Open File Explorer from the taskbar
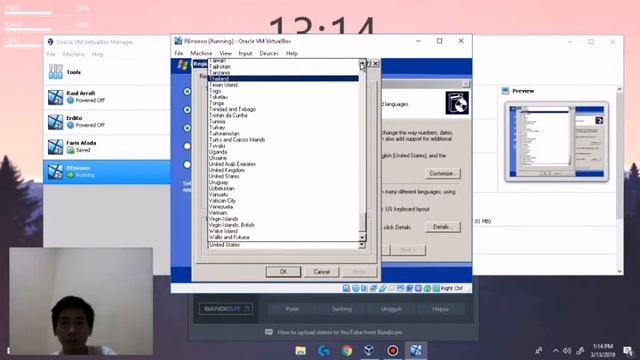Screen dimensions: 640x360 pos(301,350)
